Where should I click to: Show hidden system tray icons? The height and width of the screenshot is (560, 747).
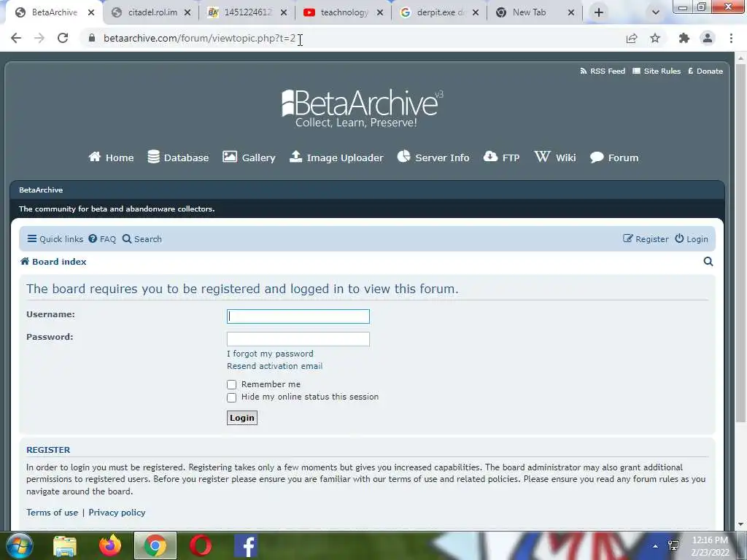[x=656, y=546]
